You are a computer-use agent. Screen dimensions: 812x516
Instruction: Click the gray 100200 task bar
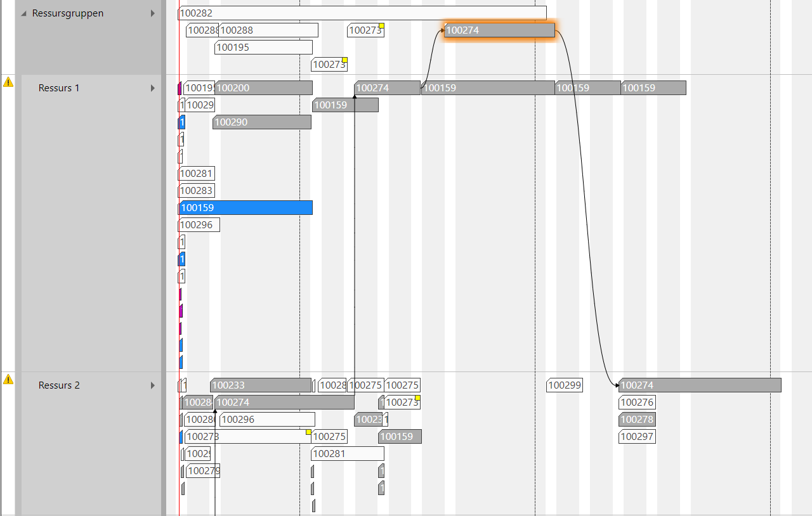coord(264,88)
